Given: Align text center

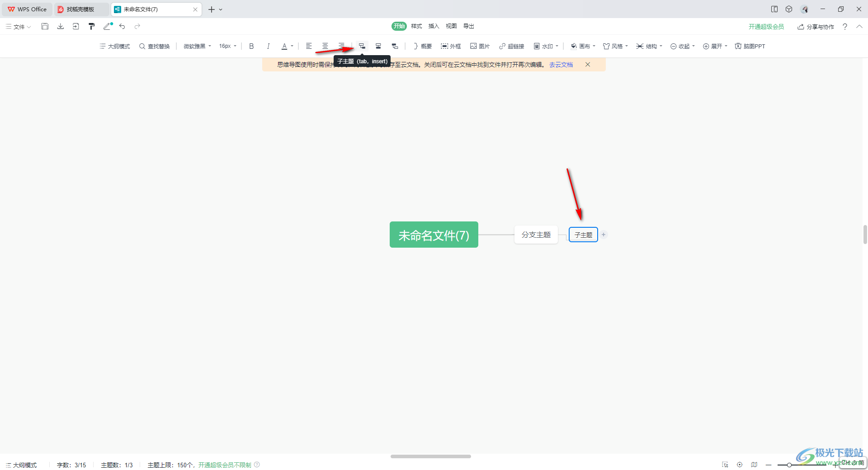Looking at the screenshot, I should (325, 46).
